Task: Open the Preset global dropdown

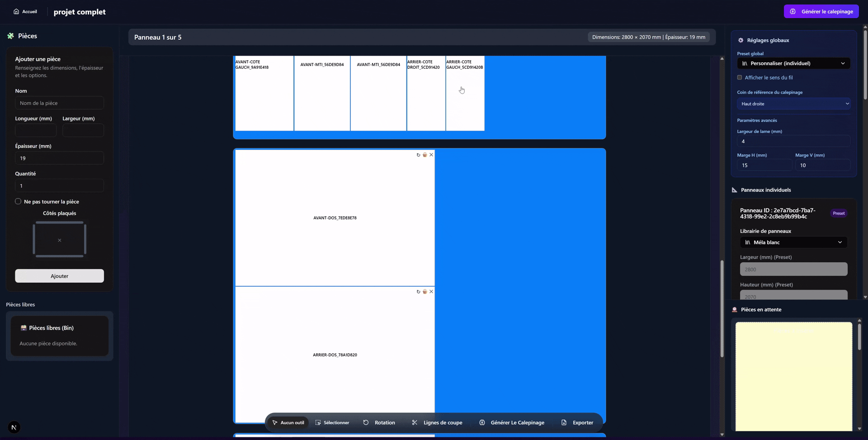Action: (793, 63)
